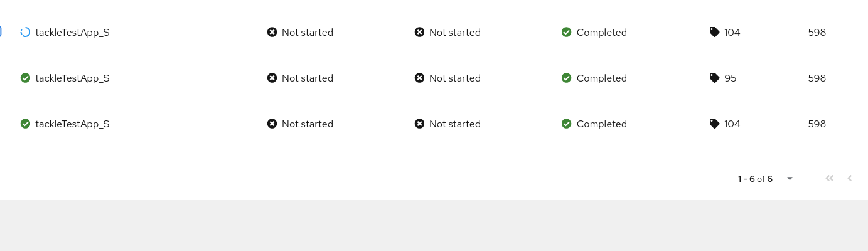Go to first page with the double-chevron button

pos(829,178)
